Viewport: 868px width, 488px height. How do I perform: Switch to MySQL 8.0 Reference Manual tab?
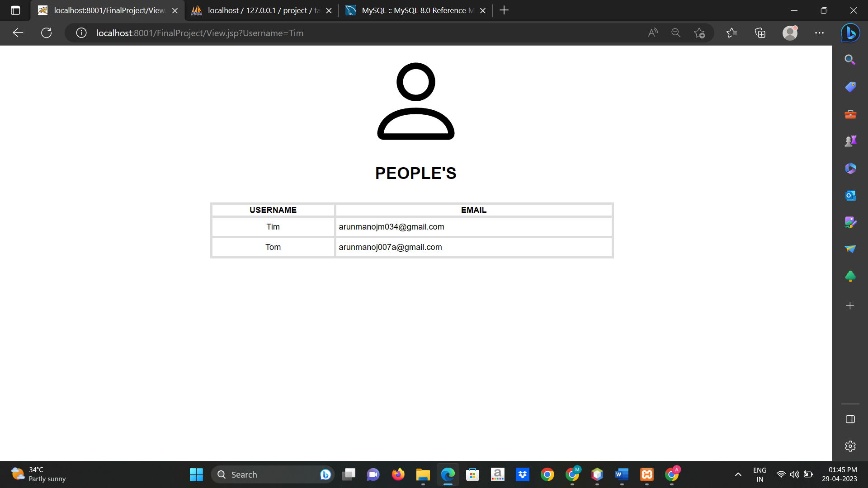point(416,10)
